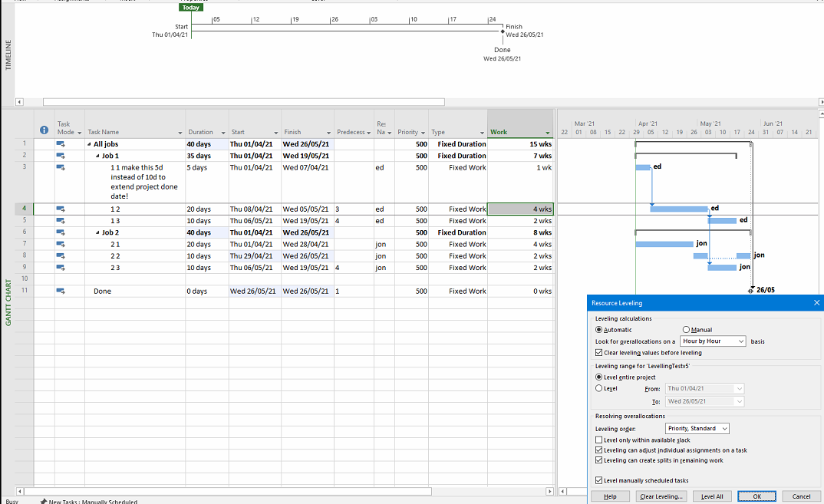Toggle Leveling can create splits in remaining work

(598, 460)
